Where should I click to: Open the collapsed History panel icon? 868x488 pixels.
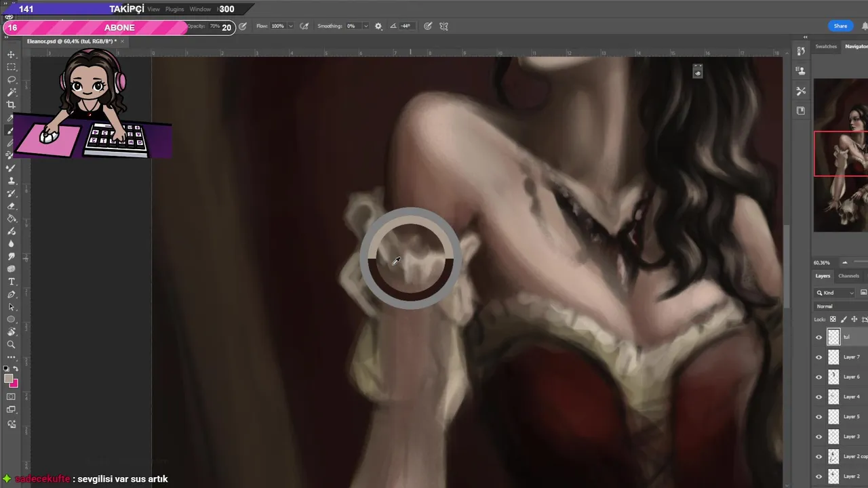(801, 50)
